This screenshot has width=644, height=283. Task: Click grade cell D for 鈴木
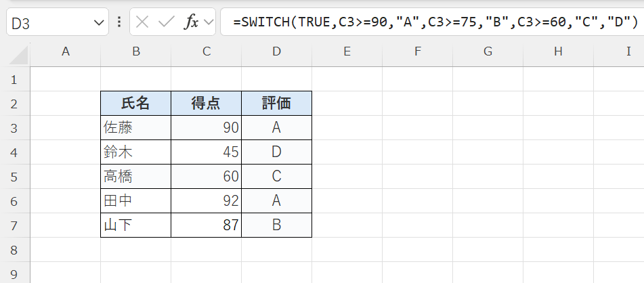276,152
